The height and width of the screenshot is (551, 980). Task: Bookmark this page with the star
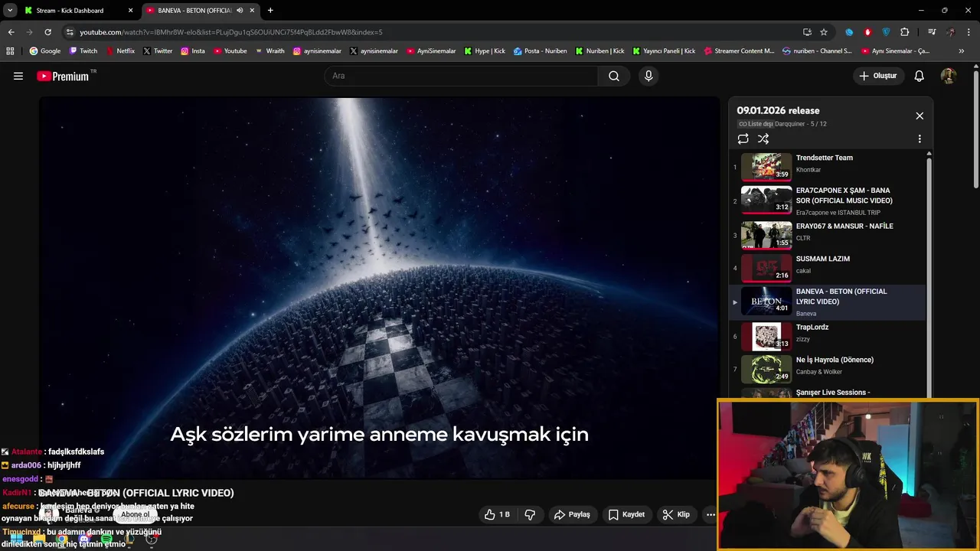point(824,32)
